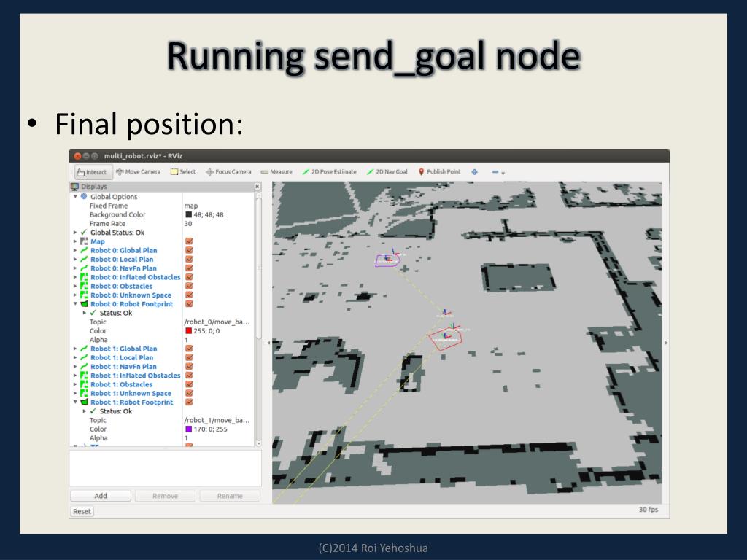
Task: Click the blue plus add-tool icon
Action: pos(474,172)
